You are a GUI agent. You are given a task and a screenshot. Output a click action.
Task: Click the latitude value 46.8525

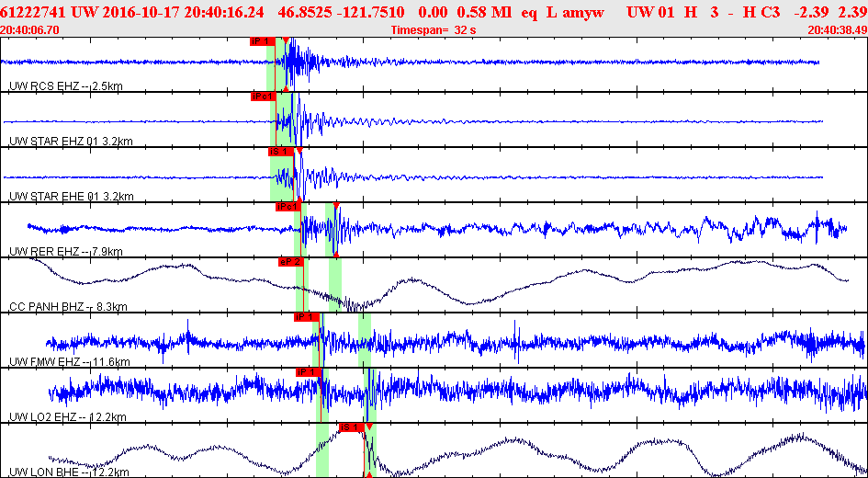pyautogui.click(x=304, y=12)
